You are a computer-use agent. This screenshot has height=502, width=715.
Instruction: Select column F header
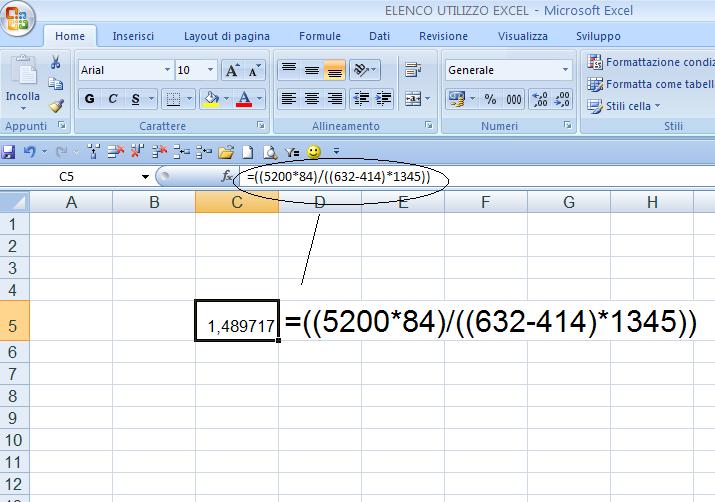[486, 202]
